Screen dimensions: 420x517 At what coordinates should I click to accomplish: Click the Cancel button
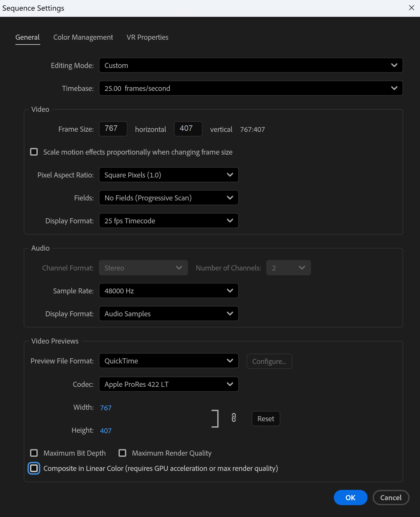[x=391, y=498]
